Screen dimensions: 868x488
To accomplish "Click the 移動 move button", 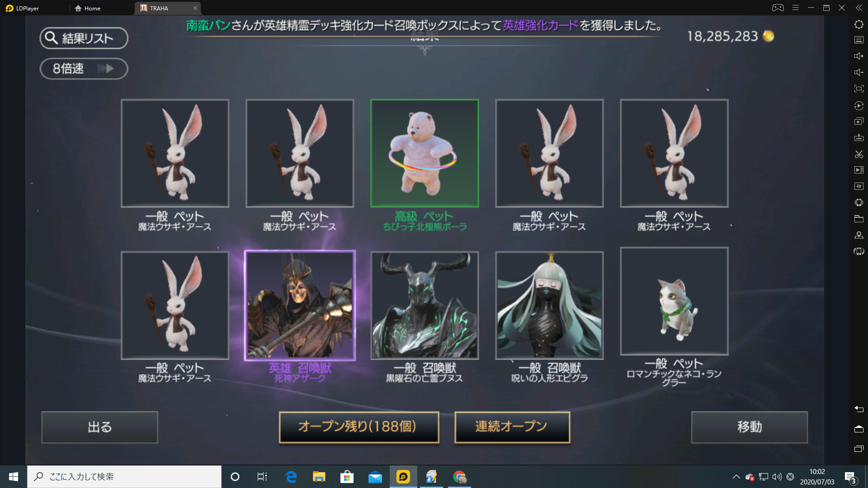I will (749, 427).
